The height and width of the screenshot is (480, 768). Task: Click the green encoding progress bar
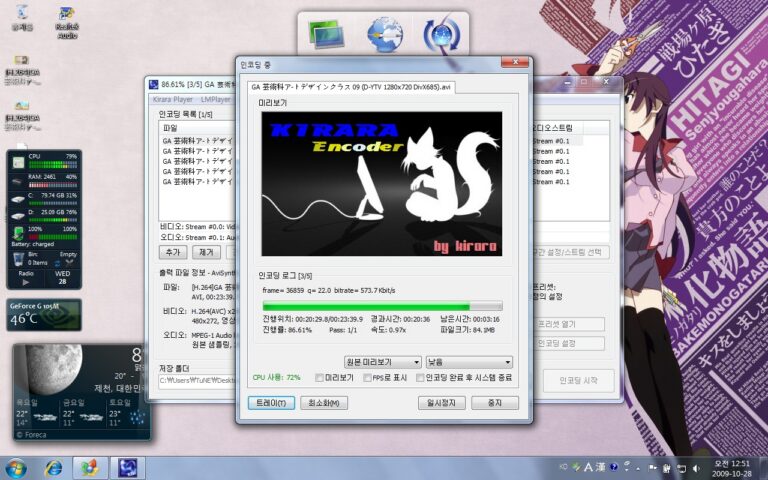pos(383,307)
